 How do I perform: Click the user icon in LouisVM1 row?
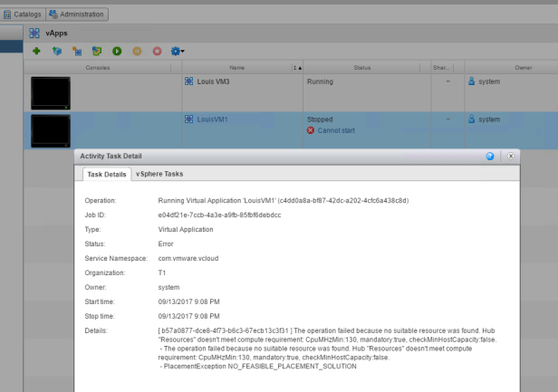point(472,119)
